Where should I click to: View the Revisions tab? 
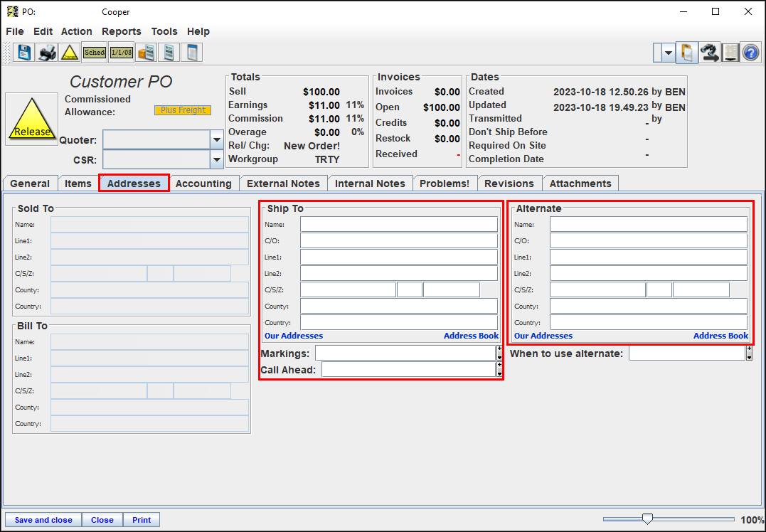[x=509, y=183]
